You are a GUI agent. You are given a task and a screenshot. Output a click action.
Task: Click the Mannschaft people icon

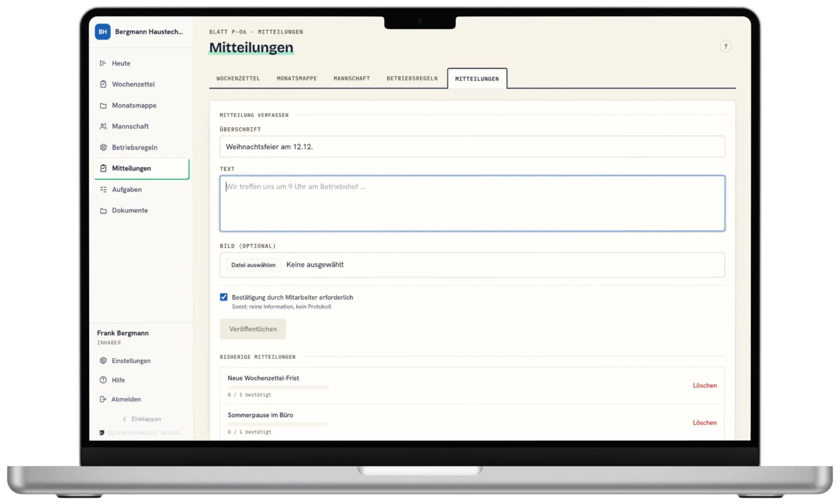(103, 127)
